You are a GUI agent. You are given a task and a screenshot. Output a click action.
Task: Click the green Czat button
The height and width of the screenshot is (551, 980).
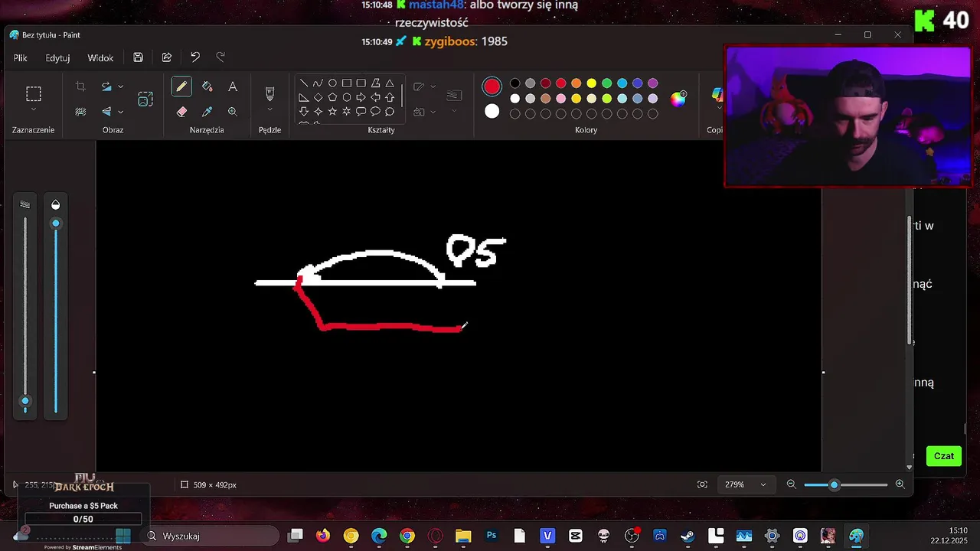[944, 456]
